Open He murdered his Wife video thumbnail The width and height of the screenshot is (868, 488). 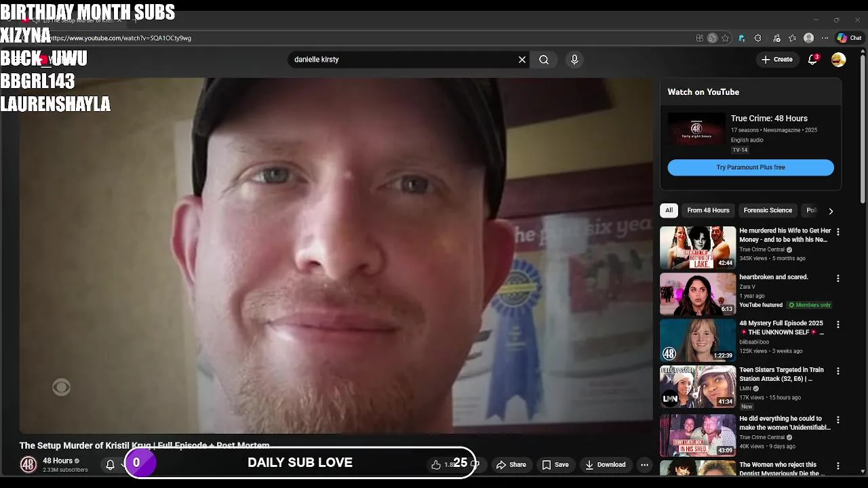tap(698, 247)
